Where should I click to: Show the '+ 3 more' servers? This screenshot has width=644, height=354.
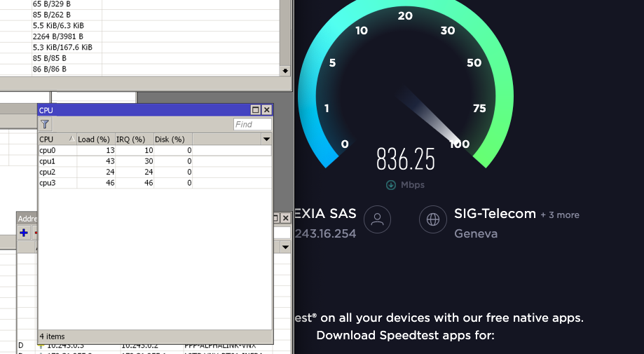click(x=560, y=215)
